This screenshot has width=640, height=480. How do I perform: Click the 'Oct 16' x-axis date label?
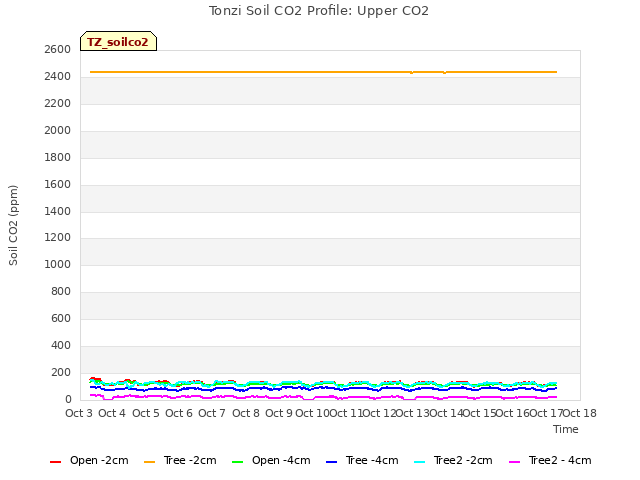[513, 413]
